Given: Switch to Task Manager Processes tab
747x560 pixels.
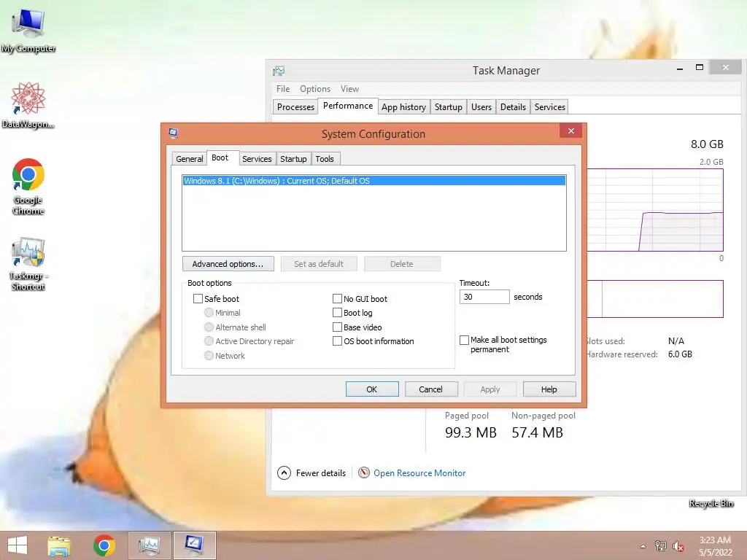Looking at the screenshot, I should 296,107.
